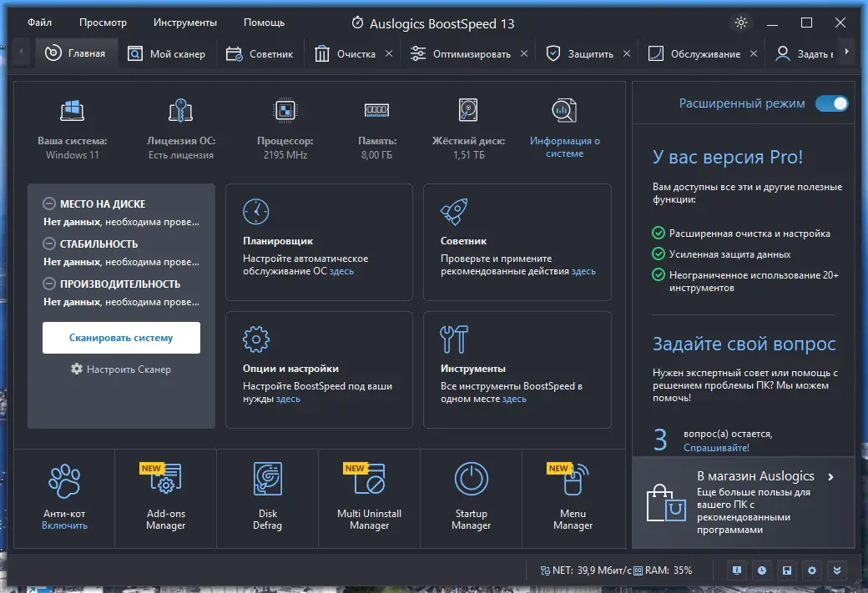Close the Оптимизировать tab
The height and width of the screenshot is (593, 868).
[x=524, y=53]
